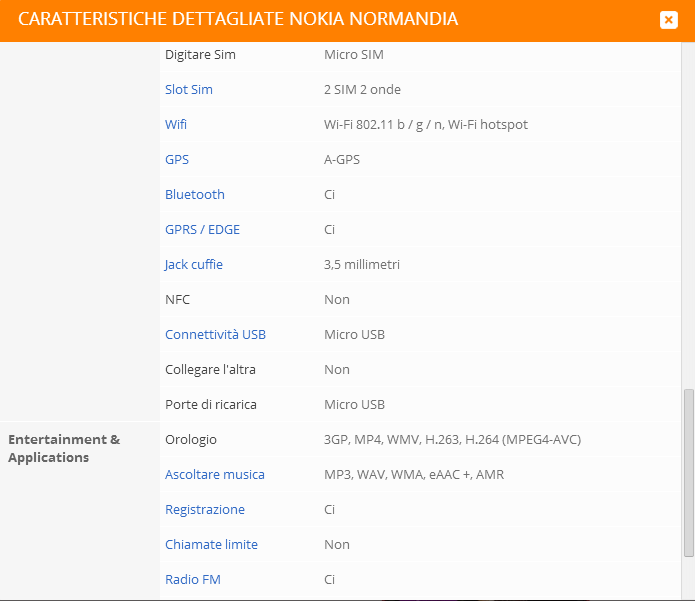Image resolution: width=695 pixels, height=601 pixels.
Task: Click the Radio FM link
Action: pyautogui.click(x=193, y=580)
